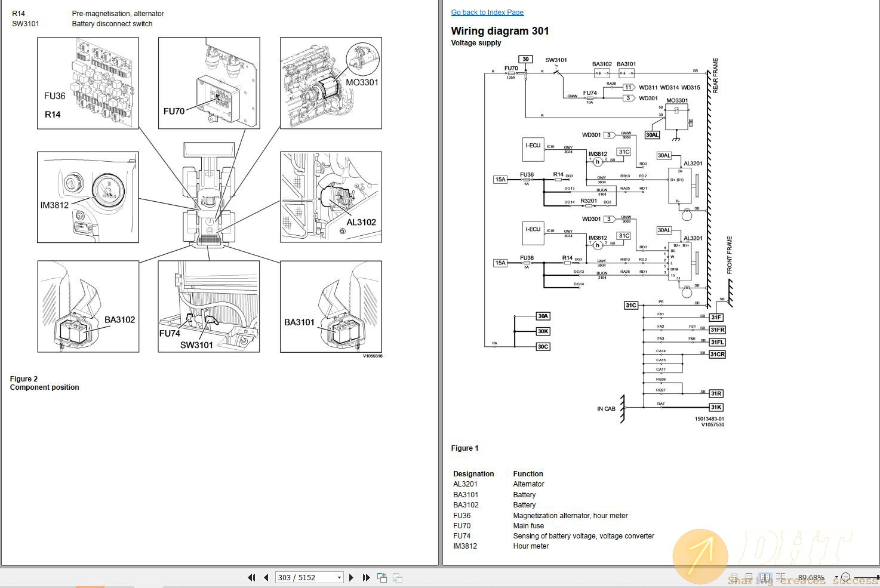
Task: Click the SW3101 label in the wiring diagram
Action: (x=556, y=60)
